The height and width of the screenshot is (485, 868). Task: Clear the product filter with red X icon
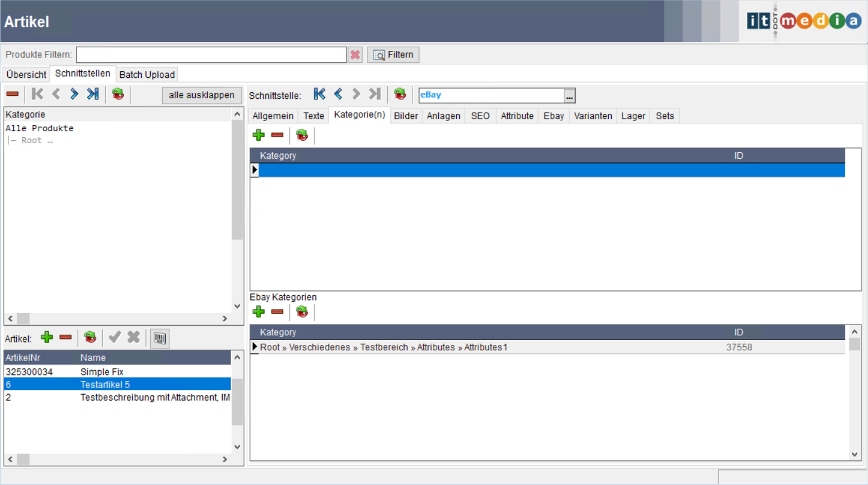(356, 55)
